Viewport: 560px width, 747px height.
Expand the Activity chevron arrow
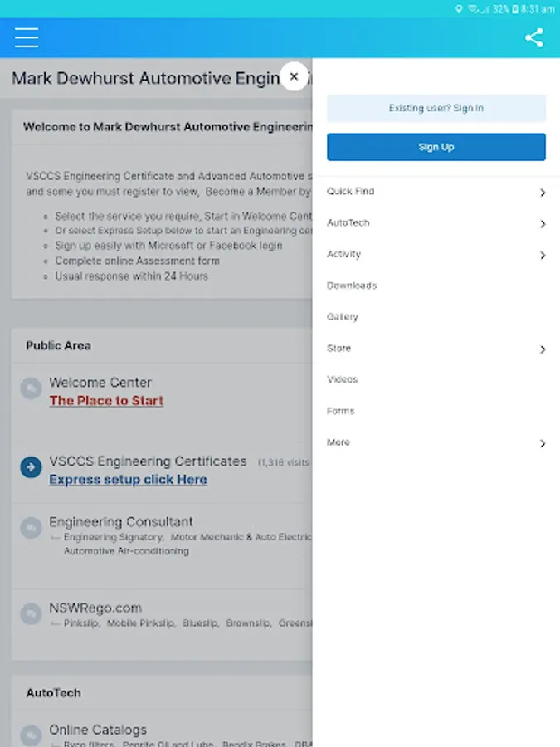pos(543,256)
